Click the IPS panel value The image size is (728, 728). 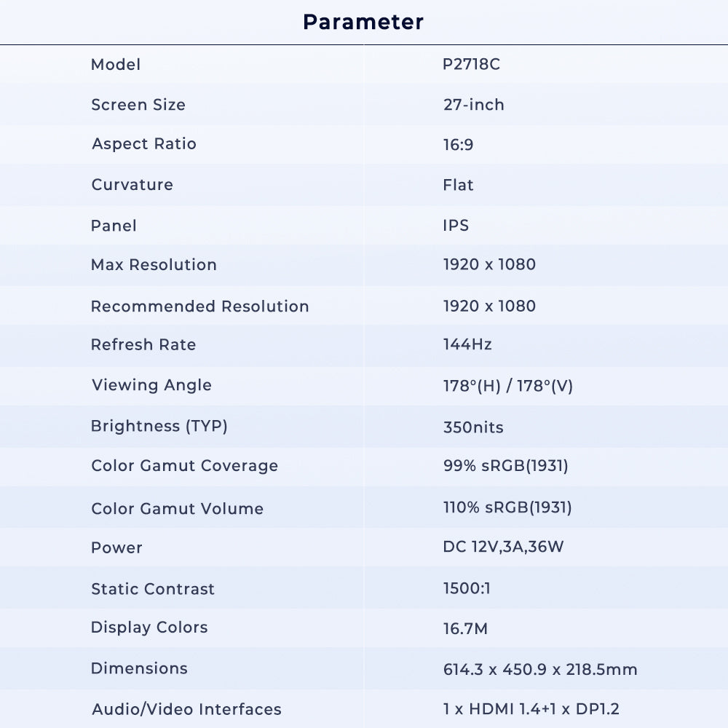(456, 226)
